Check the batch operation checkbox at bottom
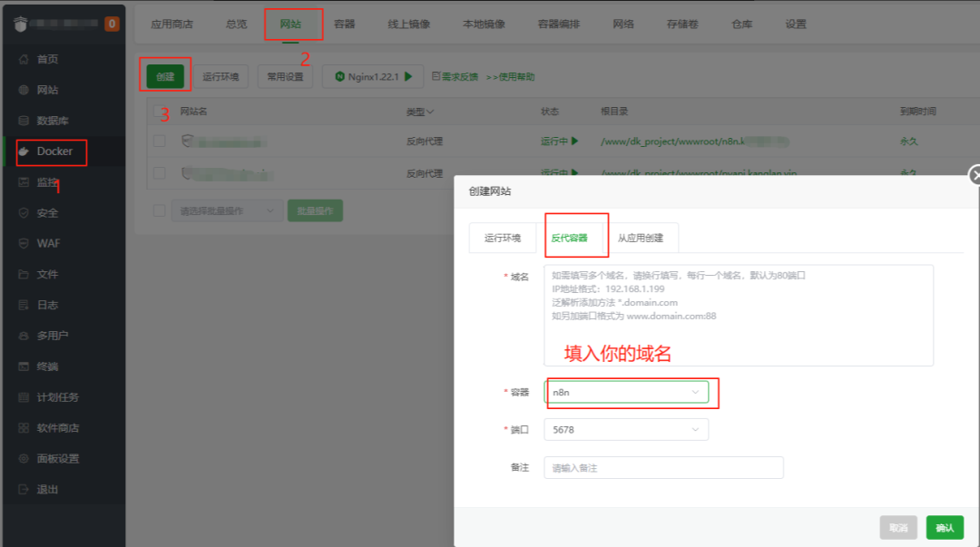Viewport: 980px width, 547px height. pos(160,210)
